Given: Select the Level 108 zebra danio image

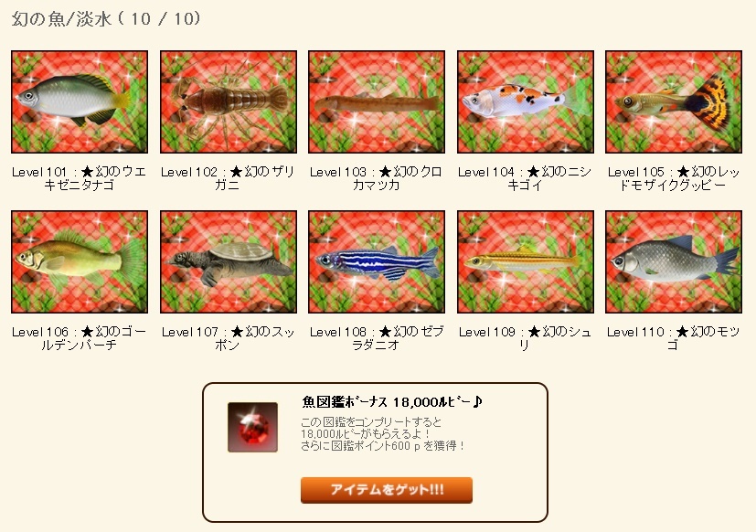Looking at the screenshot, I should (x=377, y=262).
